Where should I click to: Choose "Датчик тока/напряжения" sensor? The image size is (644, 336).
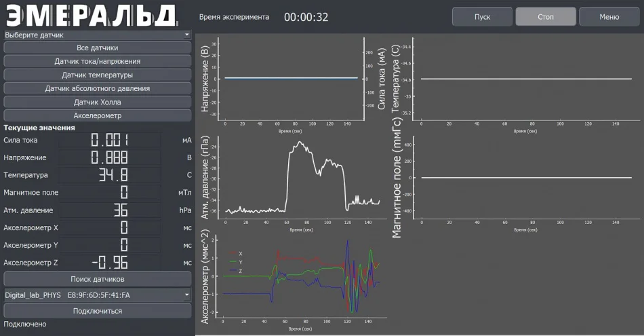[97, 61]
